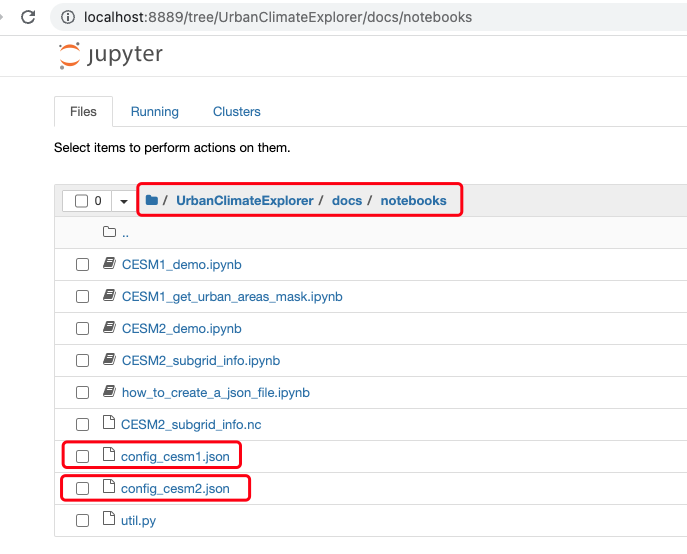
Task: Click the root folder icon in the breadcrumb
Action: pos(152,200)
